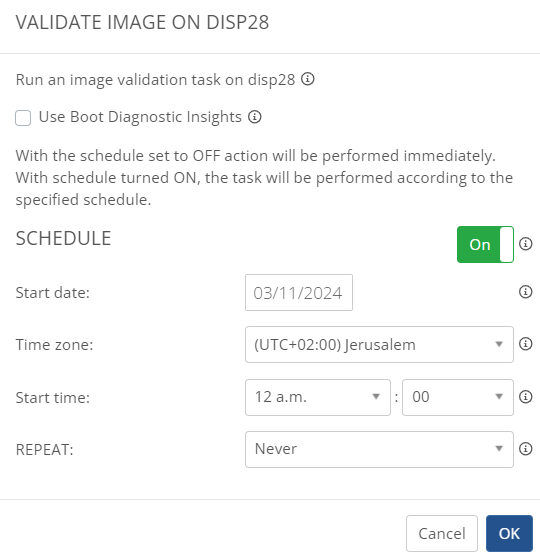The height and width of the screenshot is (558, 540).
Task: Click the arrow on the hour selector
Action: click(376, 396)
